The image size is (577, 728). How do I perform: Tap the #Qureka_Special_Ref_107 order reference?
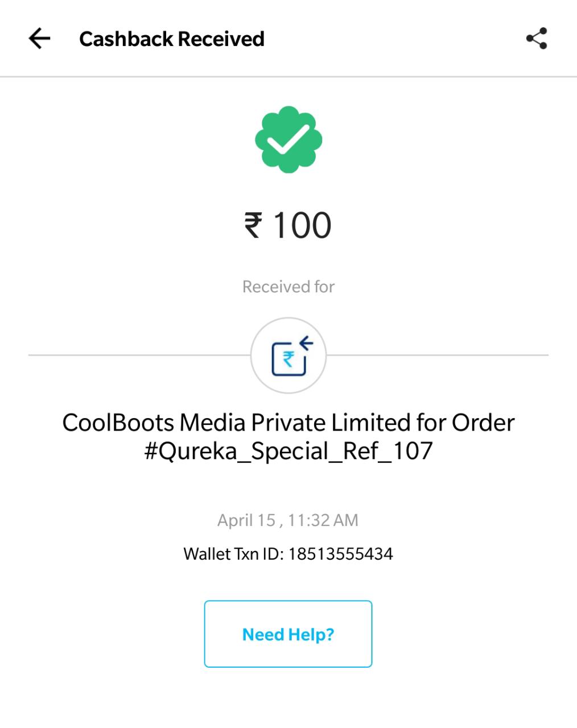coord(288,451)
